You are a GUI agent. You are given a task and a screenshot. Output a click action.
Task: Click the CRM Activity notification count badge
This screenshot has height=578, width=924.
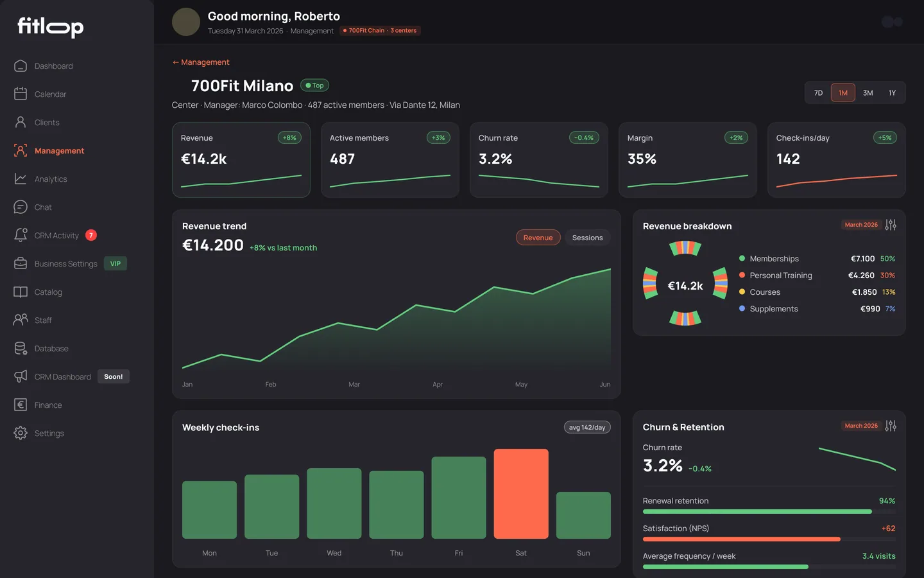click(x=91, y=235)
